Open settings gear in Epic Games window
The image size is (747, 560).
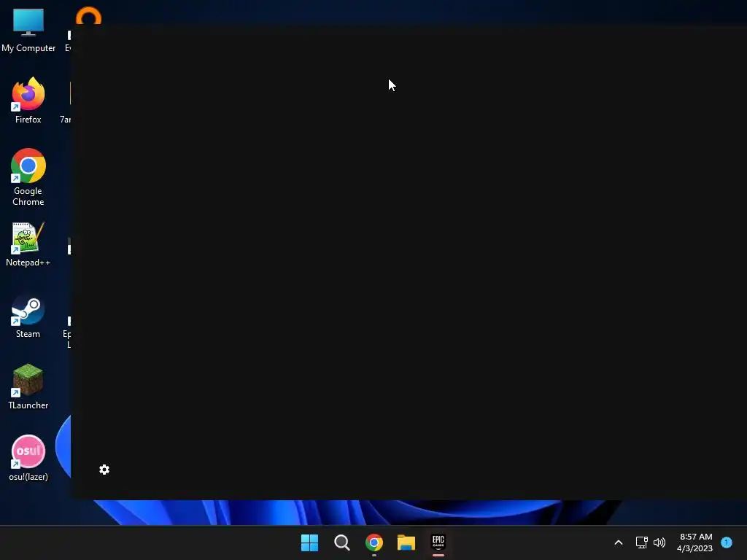(x=104, y=470)
